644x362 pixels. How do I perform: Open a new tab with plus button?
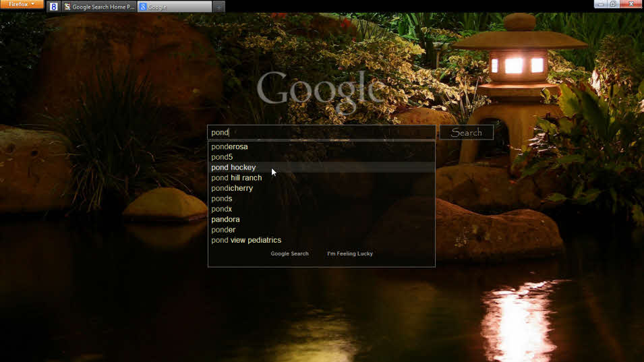219,7
